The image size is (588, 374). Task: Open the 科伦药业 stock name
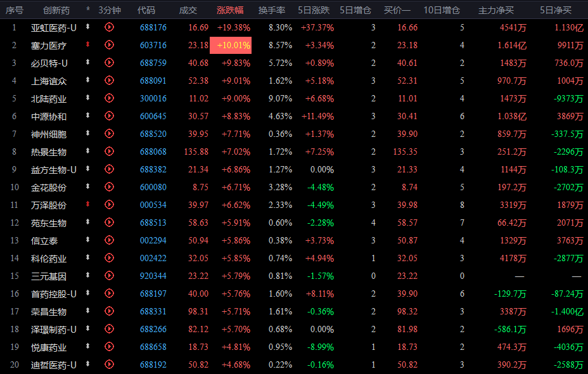pos(49,258)
